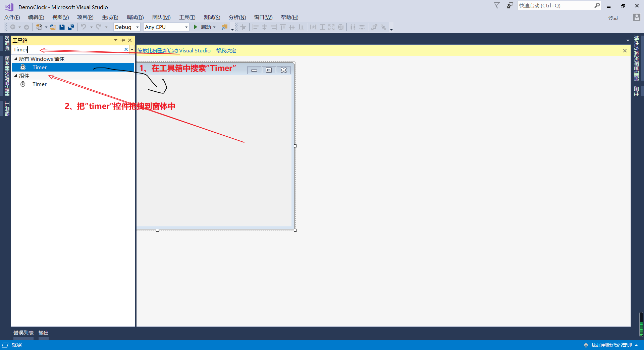Viewport: 644px width, 350px height.
Task: Click the 登录 sign-in link
Action: coord(613,18)
